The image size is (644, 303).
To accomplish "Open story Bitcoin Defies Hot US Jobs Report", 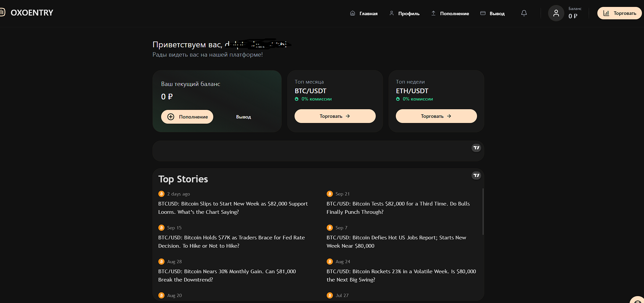I will [x=396, y=242].
